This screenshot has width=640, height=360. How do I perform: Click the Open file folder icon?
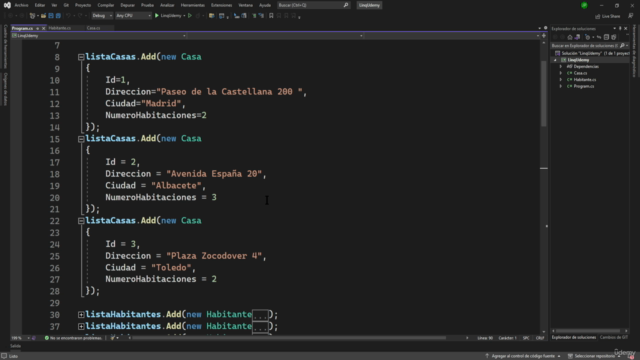[43, 16]
